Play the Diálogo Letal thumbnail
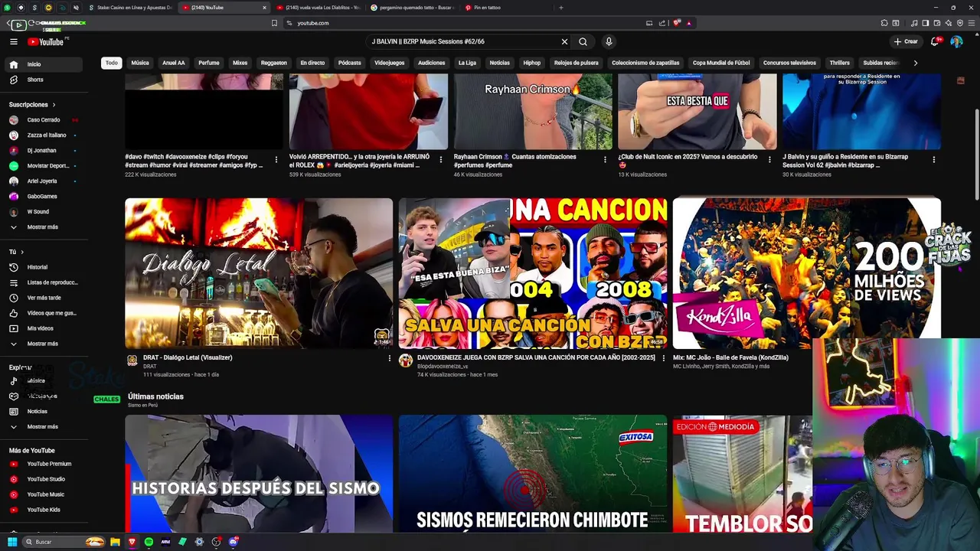This screenshot has width=980, height=551. point(259,273)
